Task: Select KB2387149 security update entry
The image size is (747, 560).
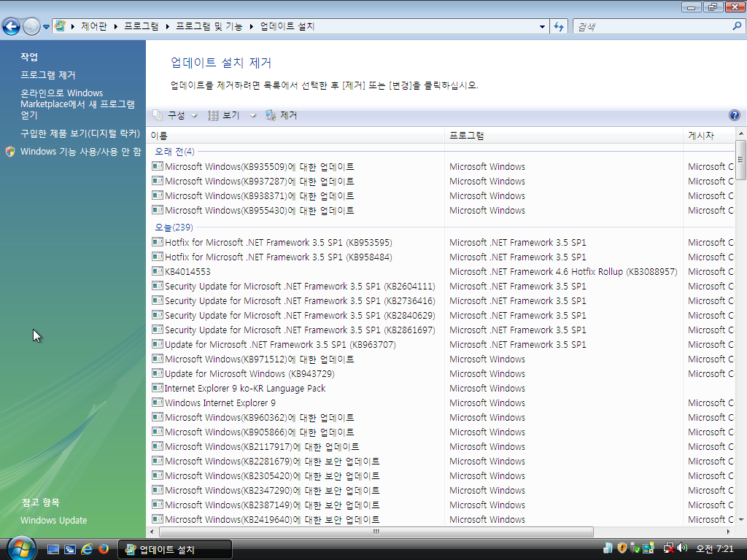Action: [x=272, y=505]
